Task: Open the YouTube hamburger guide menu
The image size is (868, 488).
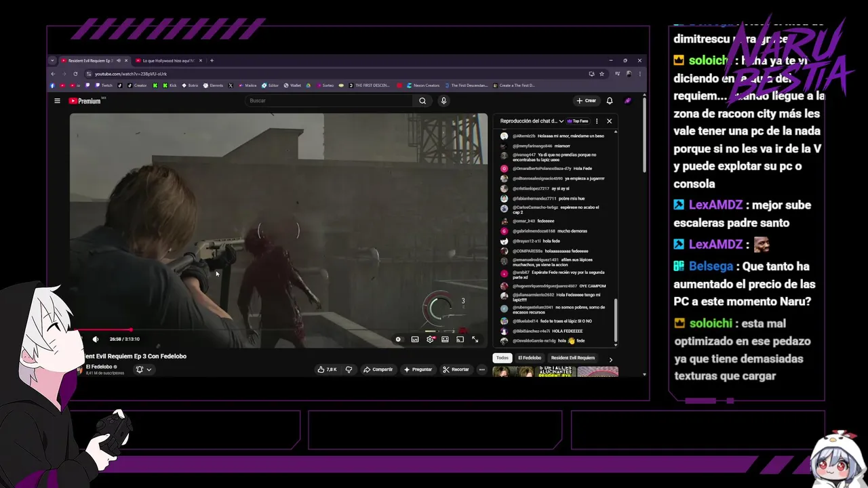Action: (57, 101)
